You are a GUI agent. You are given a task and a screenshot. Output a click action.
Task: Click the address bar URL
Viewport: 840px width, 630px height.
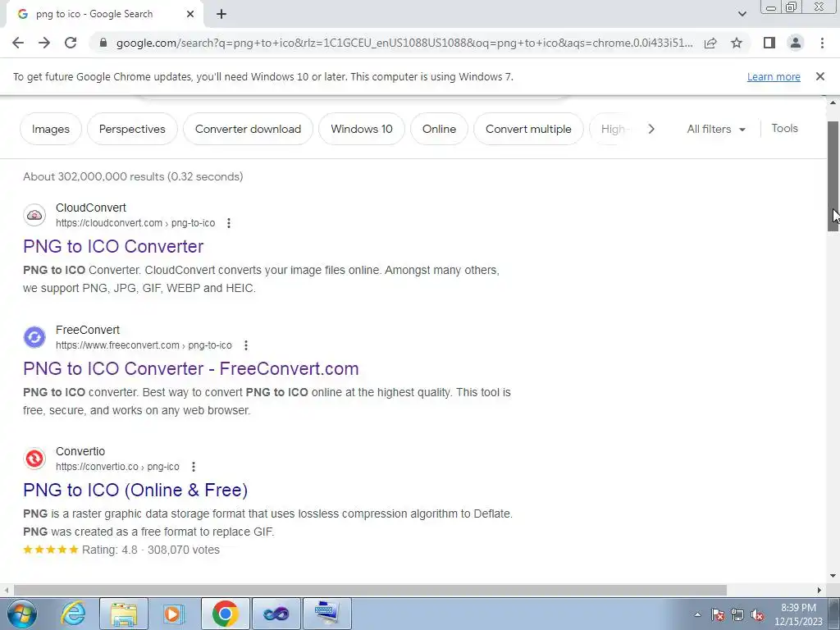[x=404, y=43]
